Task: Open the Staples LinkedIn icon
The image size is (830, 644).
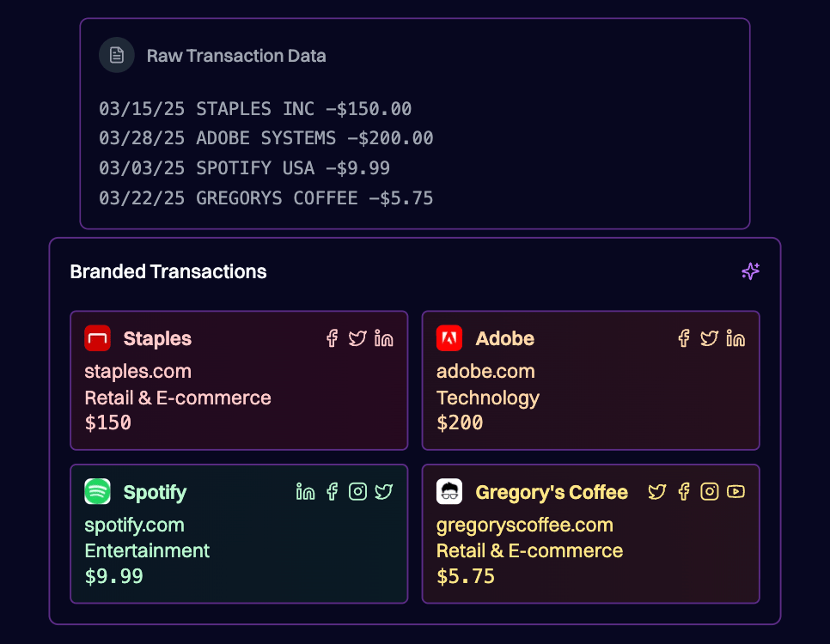Action: click(x=383, y=338)
